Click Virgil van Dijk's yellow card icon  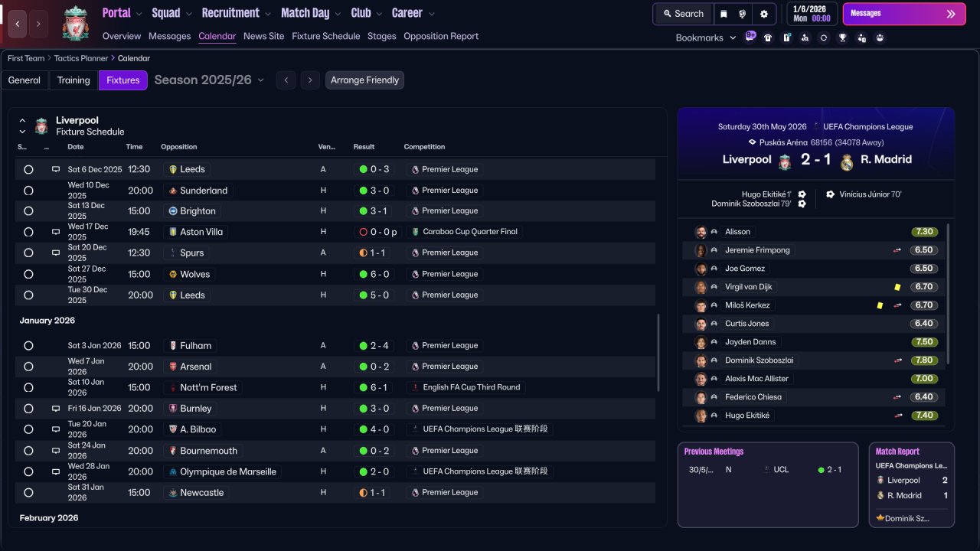(x=897, y=287)
